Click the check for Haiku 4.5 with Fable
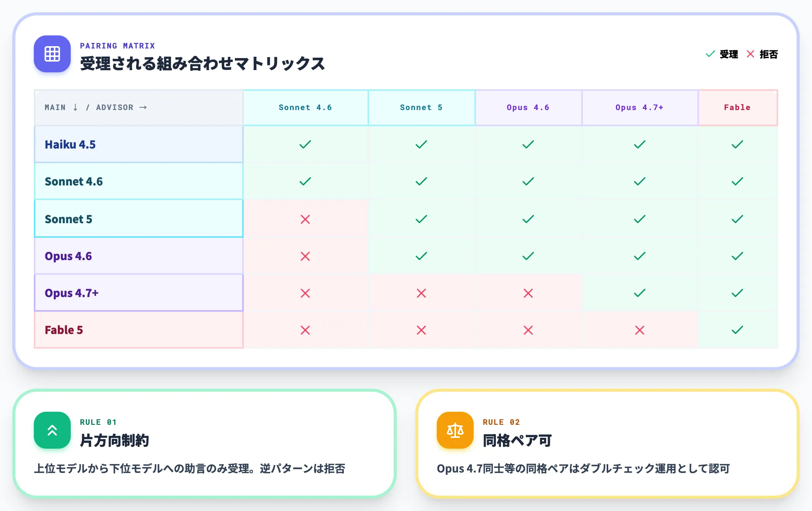Viewport: 812px width, 511px height. [x=737, y=144]
